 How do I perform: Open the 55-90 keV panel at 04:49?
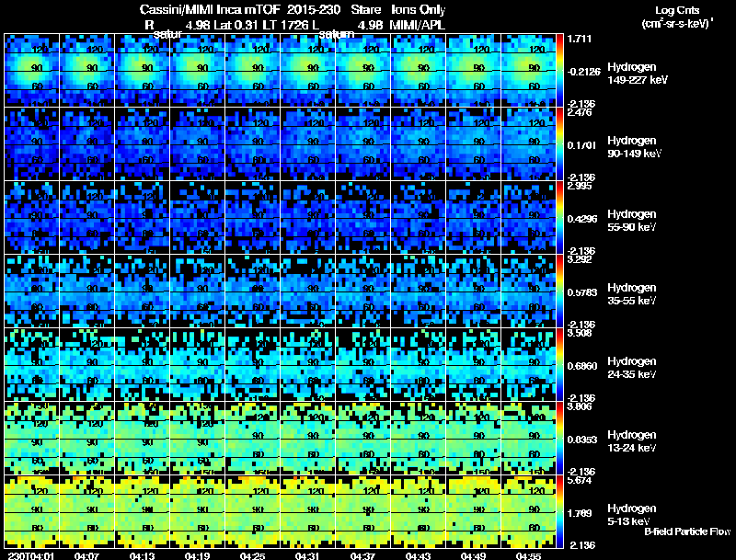(474, 217)
